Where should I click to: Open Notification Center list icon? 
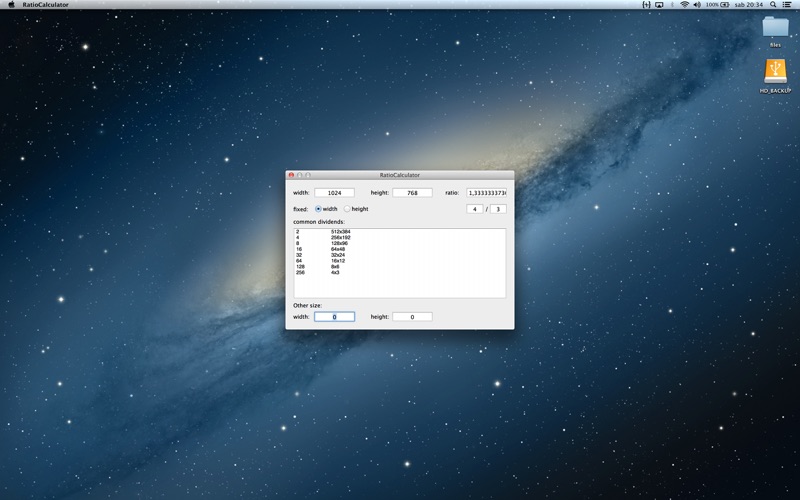pyautogui.click(x=787, y=5)
